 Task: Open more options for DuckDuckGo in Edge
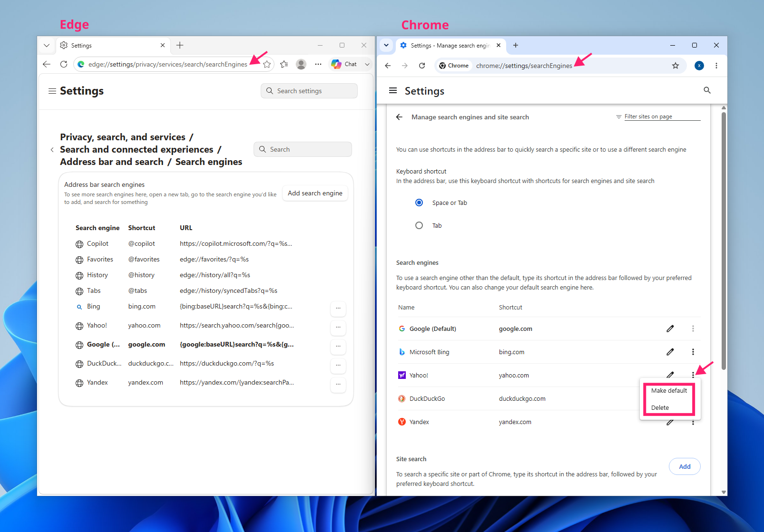tap(338, 365)
